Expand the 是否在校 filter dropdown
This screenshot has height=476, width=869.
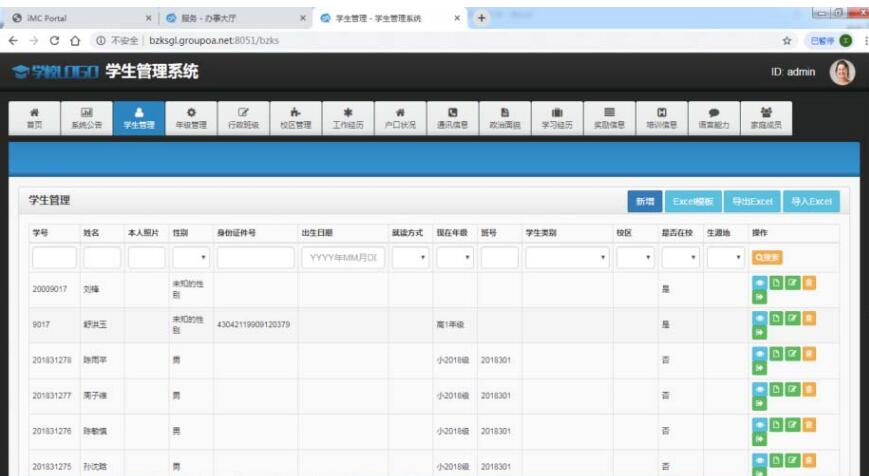(680, 258)
